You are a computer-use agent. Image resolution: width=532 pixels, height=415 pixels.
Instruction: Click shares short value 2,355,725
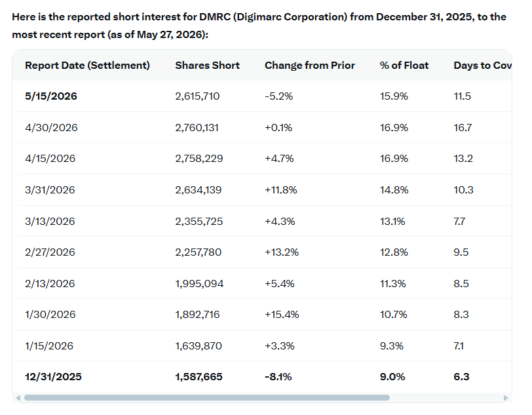[199, 221]
